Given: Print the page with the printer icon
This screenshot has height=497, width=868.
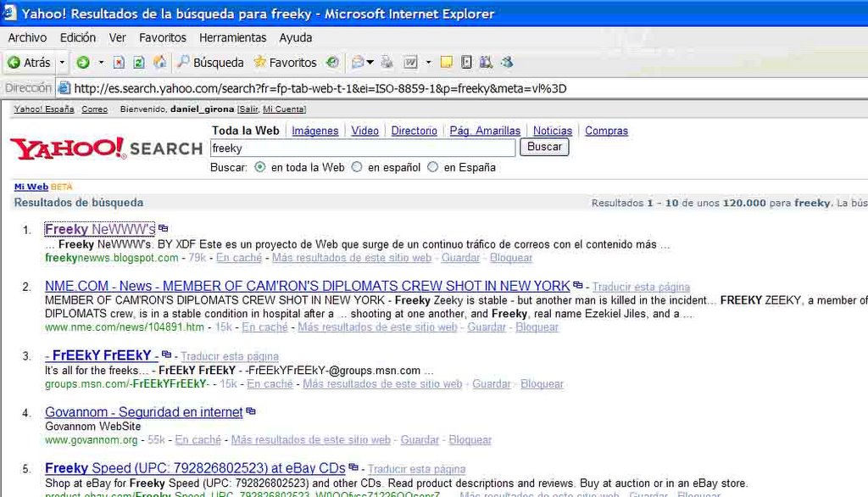Looking at the screenshot, I should click(x=387, y=63).
